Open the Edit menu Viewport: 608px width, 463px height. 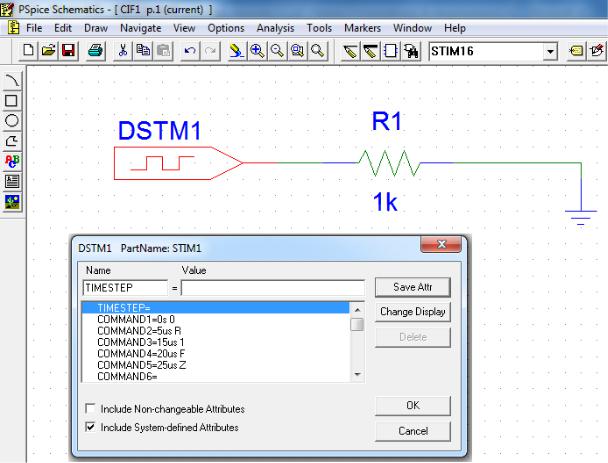[x=62, y=28]
